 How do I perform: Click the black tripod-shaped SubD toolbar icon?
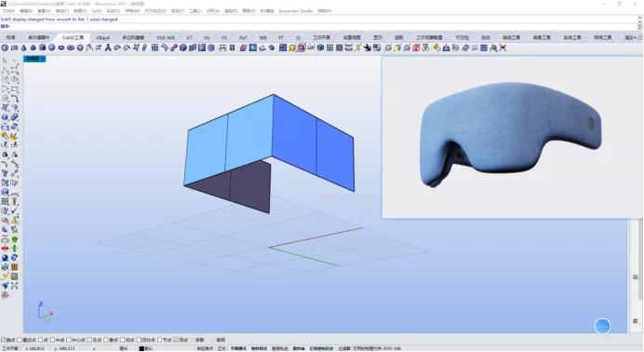[108, 47]
